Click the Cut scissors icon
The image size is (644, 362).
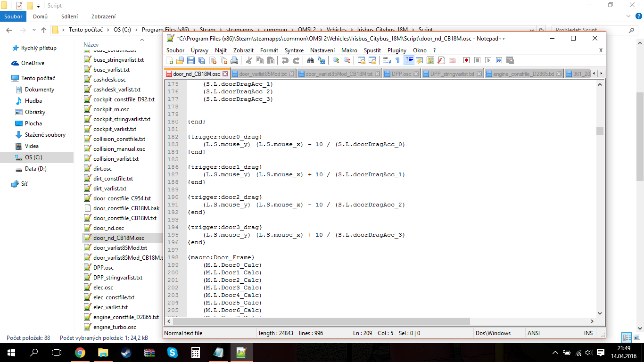click(x=249, y=60)
